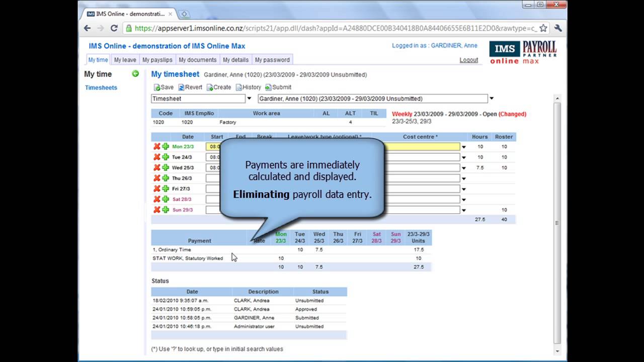The width and height of the screenshot is (644, 362).
Task: Switch to the My time tab
Action: click(x=98, y=60)
